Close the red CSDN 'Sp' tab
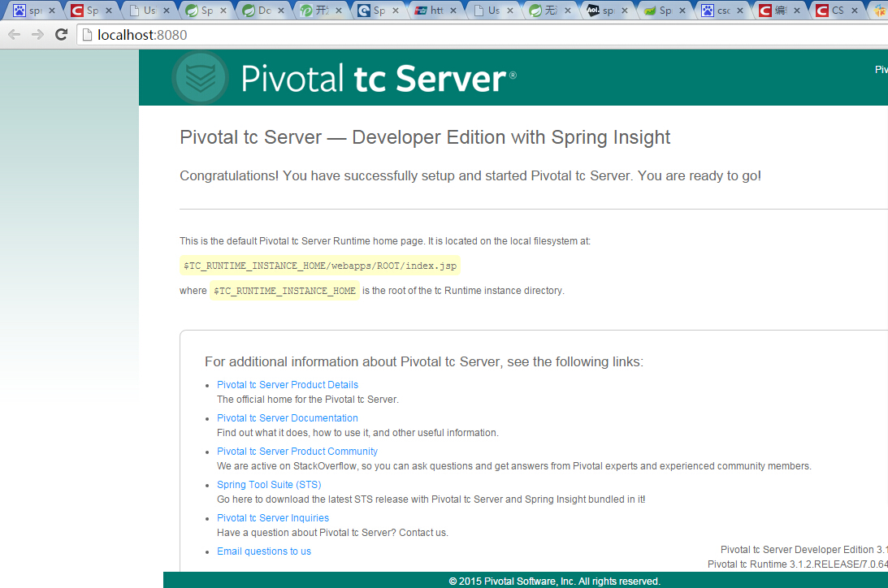The image size is (888, 588). [109, 11]
